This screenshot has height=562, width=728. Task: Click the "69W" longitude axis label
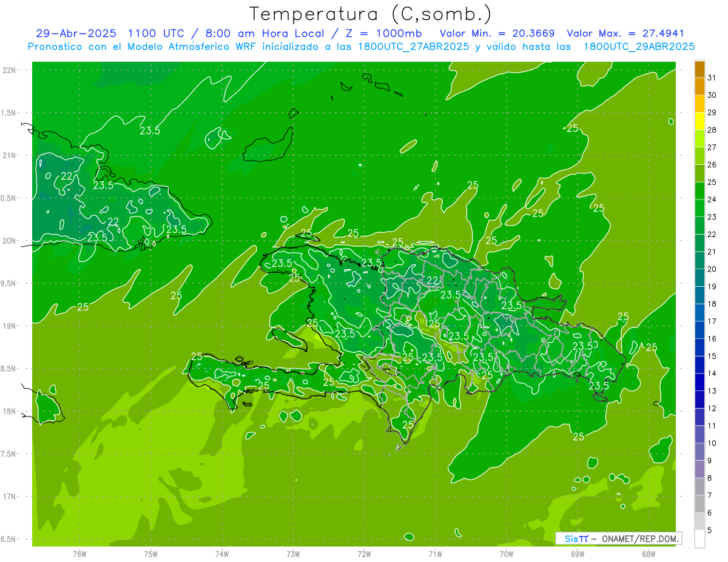coord(578,554)
